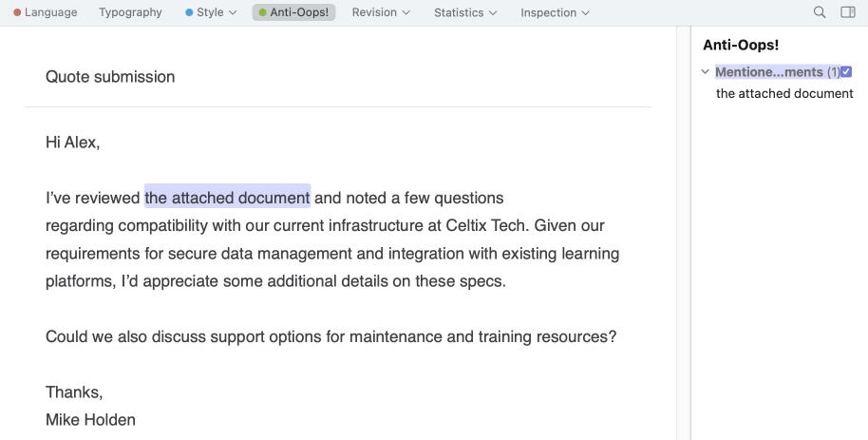
Task: Switch to the Typography tab
Action: click(131, 12)
